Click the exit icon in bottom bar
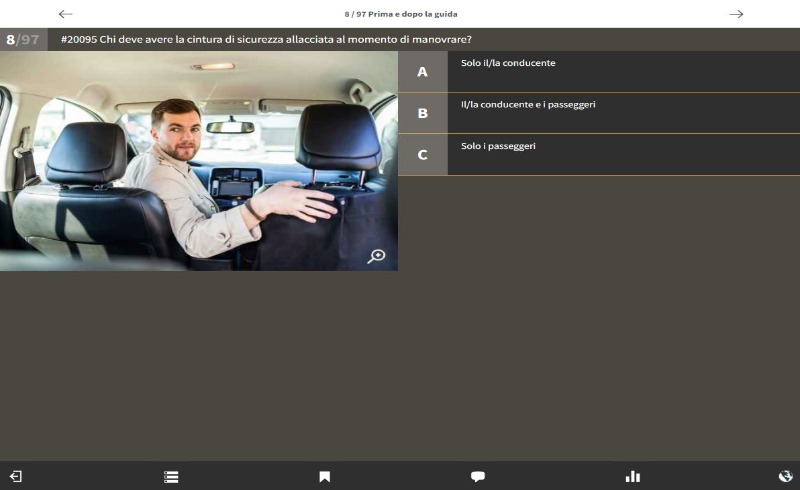The height and width of the screenshot is (490, 800). pyautogui.click(x=15, y=477)
